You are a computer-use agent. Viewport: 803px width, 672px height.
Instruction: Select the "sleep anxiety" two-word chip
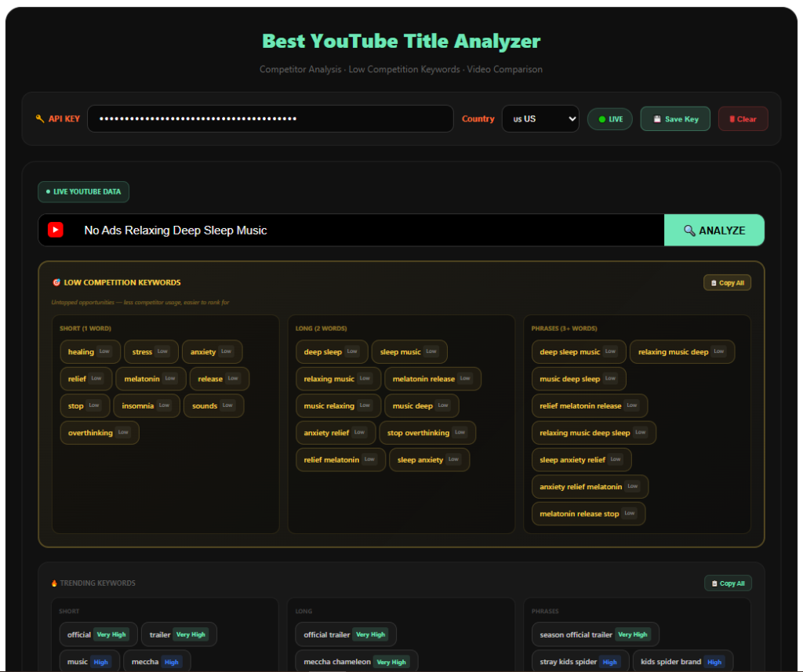coord(429,460)
